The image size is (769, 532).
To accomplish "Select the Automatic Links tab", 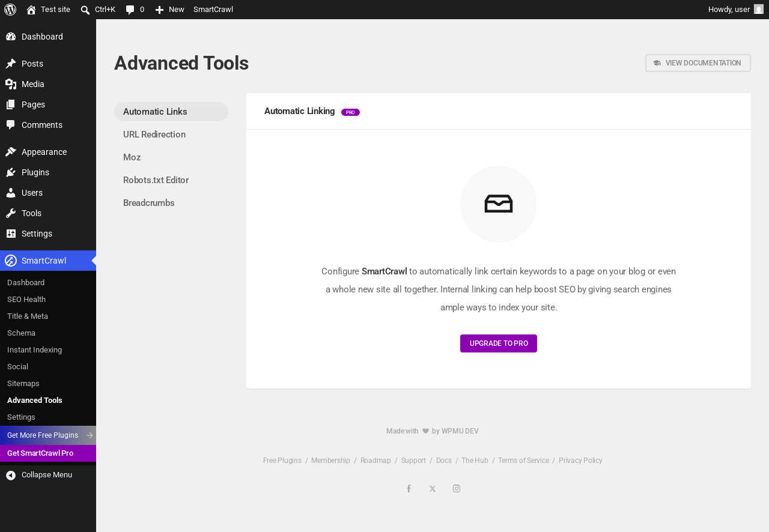I will coord(171,112).
